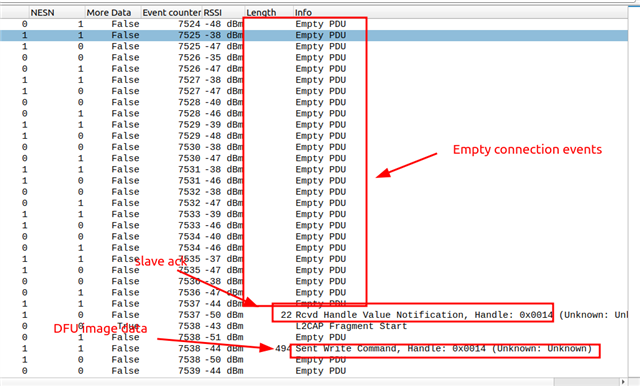The image size is (640, 386).
Task: Select event 7528 row with -40 dBm
Action: click(314, 102)
